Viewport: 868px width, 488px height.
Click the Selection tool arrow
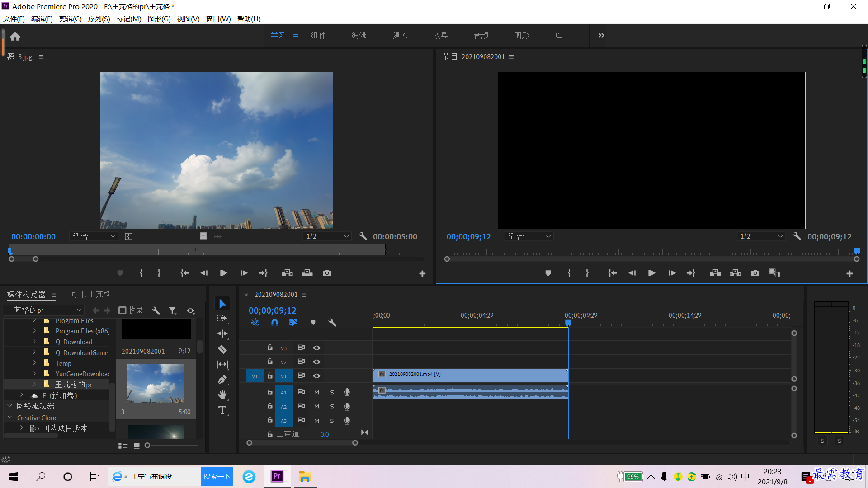(x=222, y=304)
